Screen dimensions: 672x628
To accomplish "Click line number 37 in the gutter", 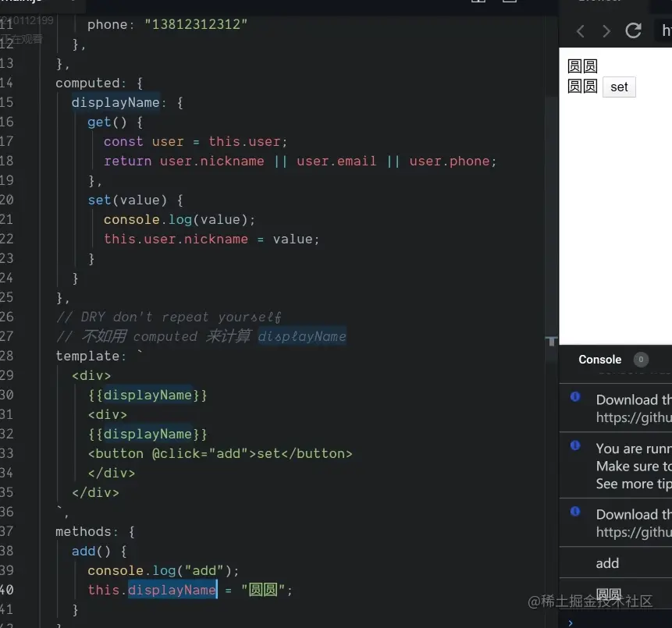I will point(6,531).
